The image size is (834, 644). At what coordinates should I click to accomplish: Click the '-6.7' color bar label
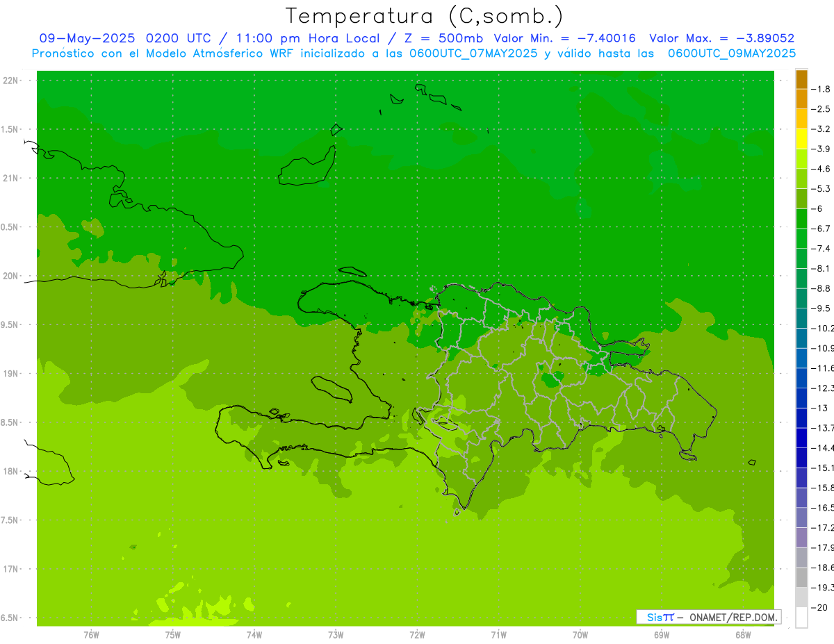pos(821,229)
